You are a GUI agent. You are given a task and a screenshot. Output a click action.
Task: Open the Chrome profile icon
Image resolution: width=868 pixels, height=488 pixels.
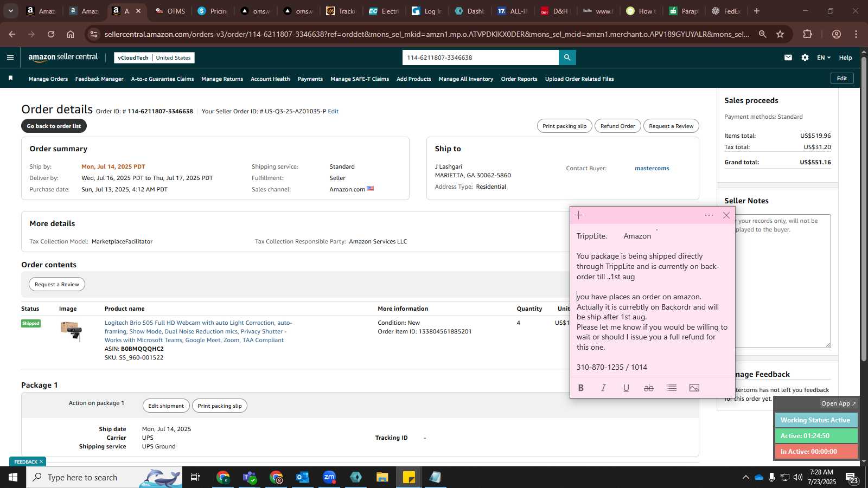pos(837,34)
